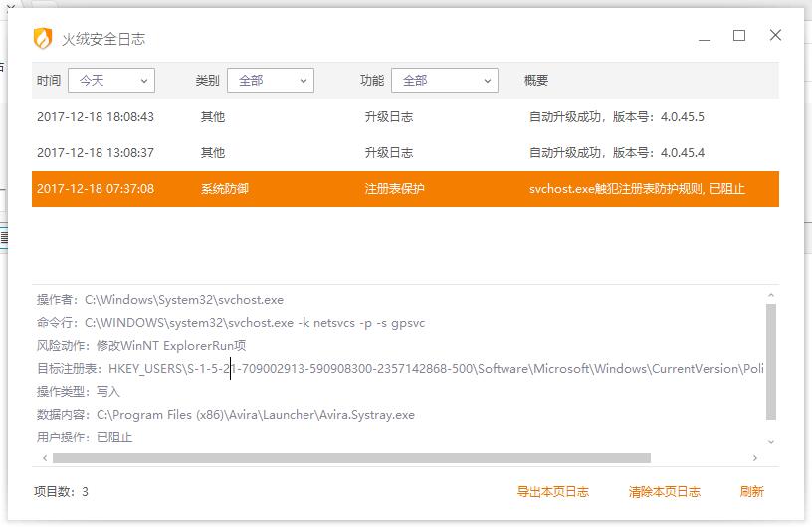The height and width of the screenshot is (528, 812).
Task: Click the 注册表保护 function cell
Action: (x=394, y=189)
